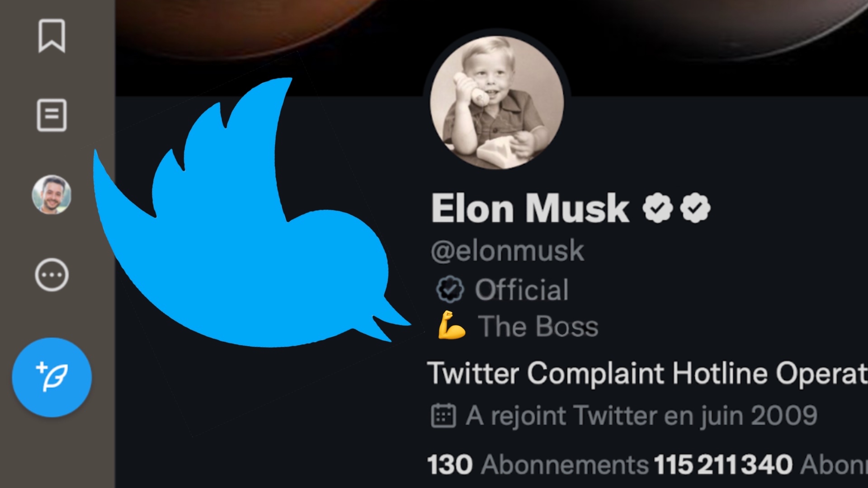Click the flexed biceps emoji
The height and width of the screenshot is (488, 868).
pyautogui.click(x=451, y=325)
